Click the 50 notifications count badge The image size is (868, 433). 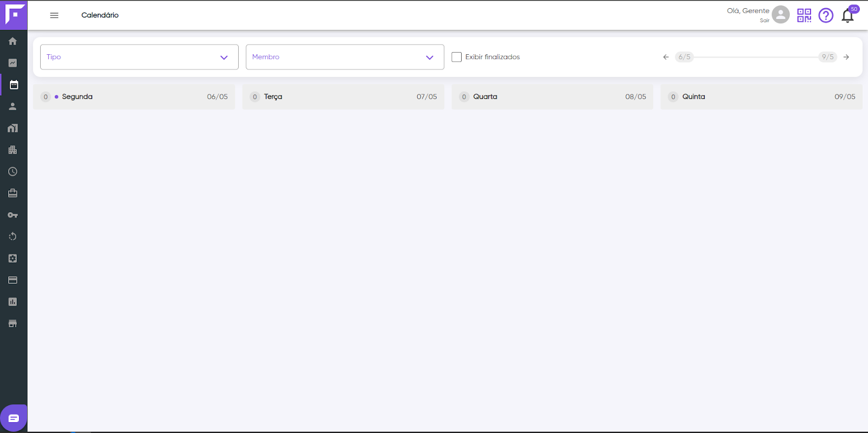[854, 9]
